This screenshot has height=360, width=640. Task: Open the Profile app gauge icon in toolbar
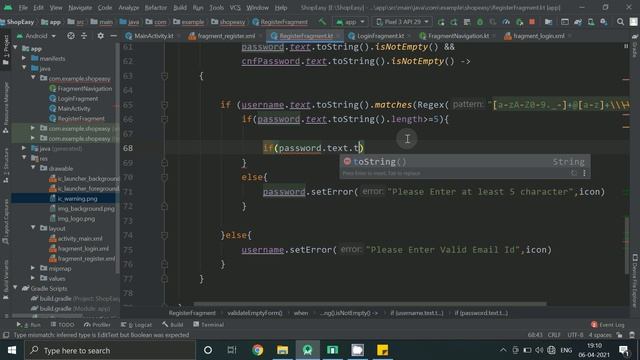pos(506,22)
